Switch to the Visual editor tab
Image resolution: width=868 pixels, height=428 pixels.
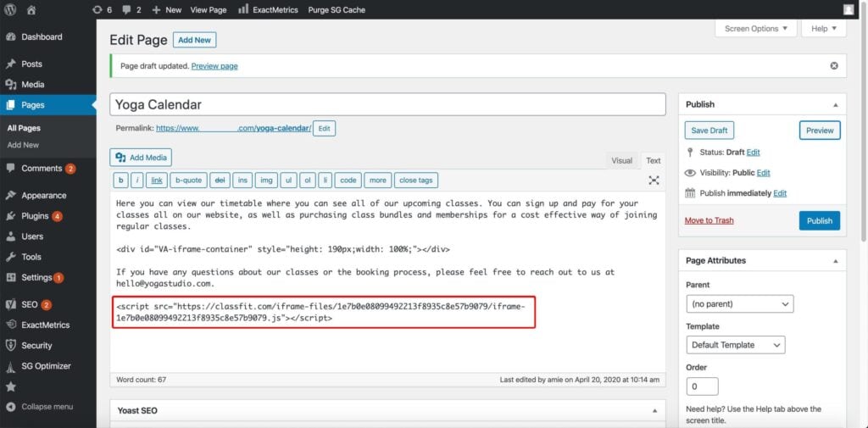621,160
